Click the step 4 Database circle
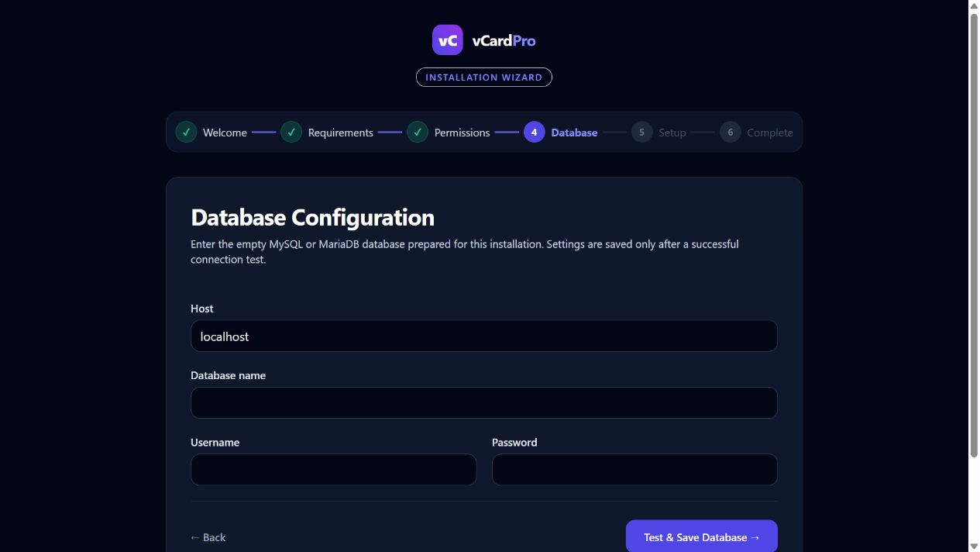Screen dimensions: 980x552 pos(534,132)
